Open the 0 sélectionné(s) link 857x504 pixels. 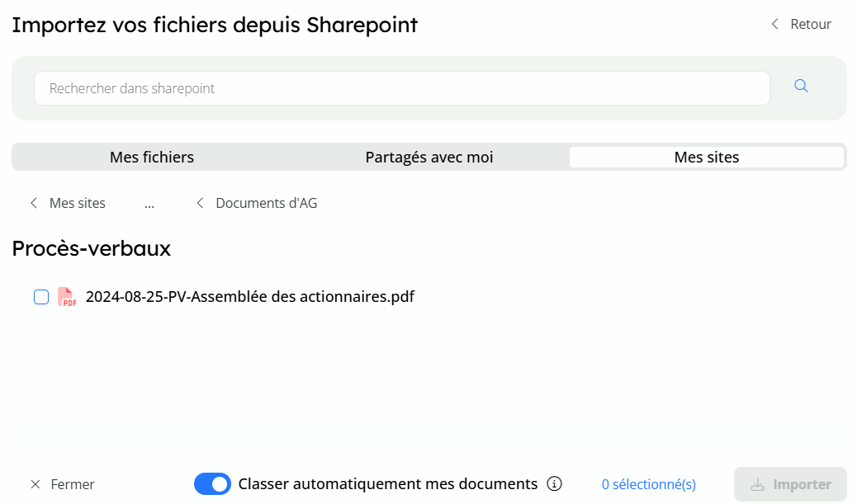648,484
